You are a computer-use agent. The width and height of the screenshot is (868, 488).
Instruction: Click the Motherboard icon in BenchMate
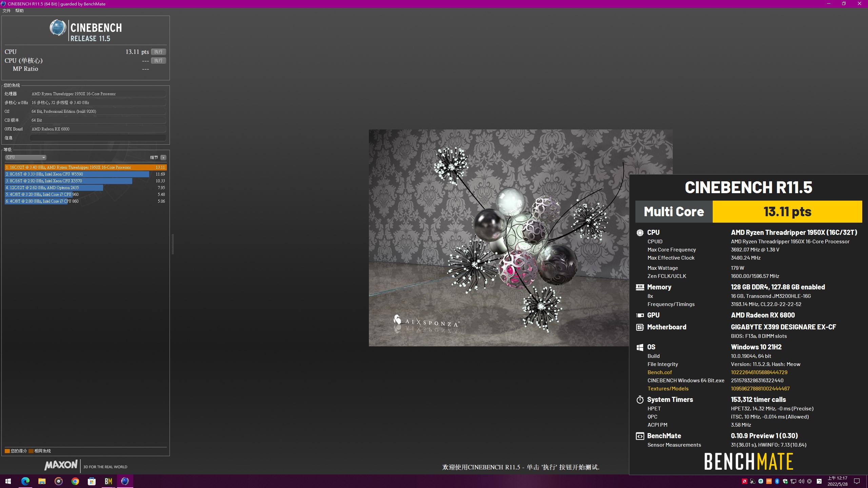coord(640,327)
